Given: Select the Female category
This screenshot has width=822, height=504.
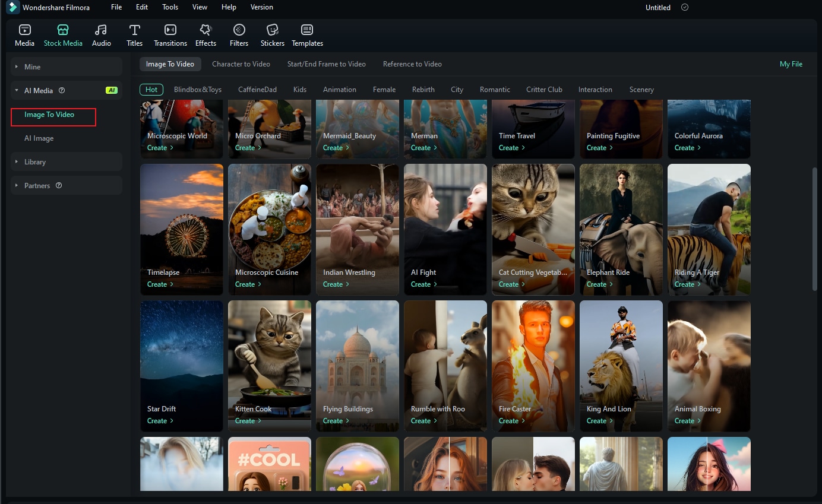Looking at the screenshot, I should [x=384, y=90].
